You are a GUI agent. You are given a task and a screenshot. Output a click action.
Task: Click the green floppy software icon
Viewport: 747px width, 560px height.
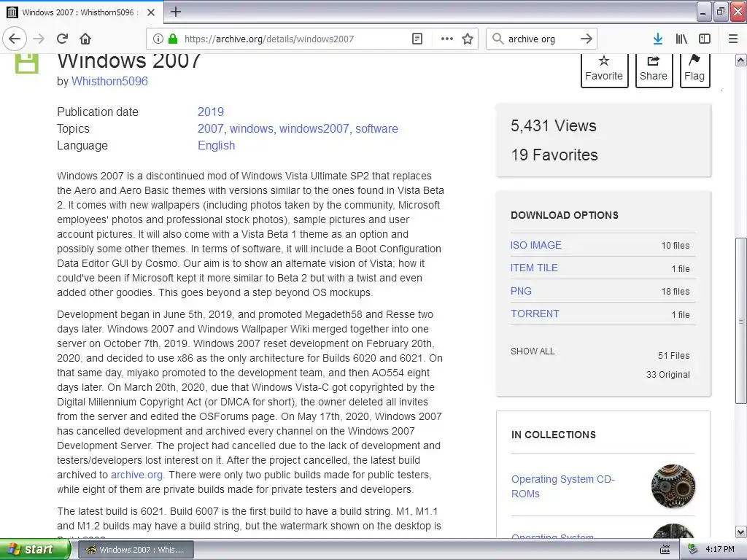tap(27, 63)
